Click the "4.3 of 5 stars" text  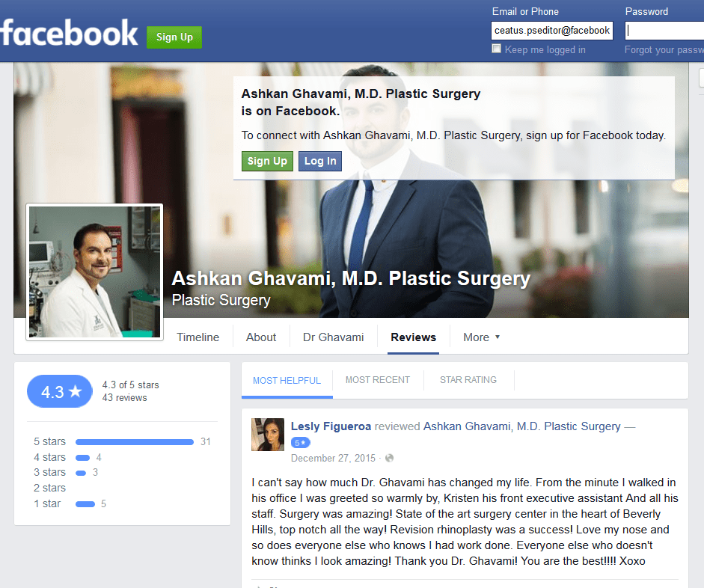pos(130,385)
